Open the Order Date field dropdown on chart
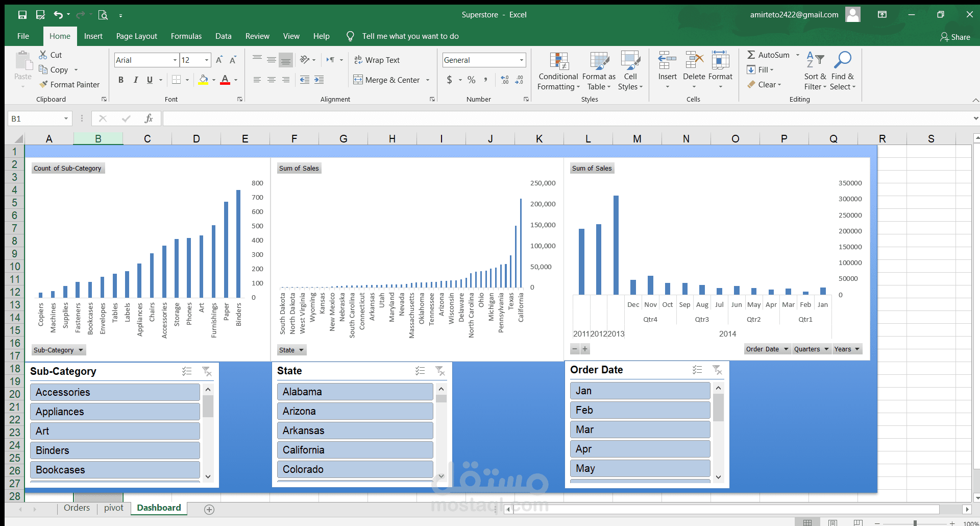This screenshot has width=980, height=526. point(767,349)
